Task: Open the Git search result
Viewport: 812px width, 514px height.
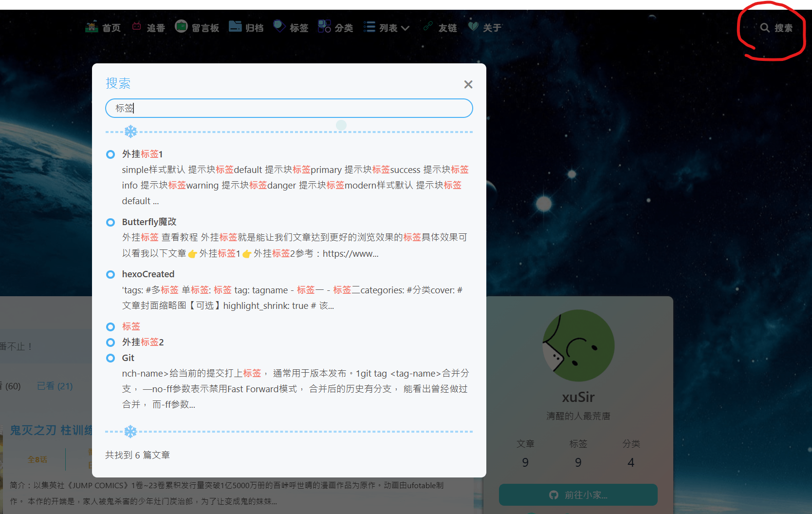Action: pyautogui.click(x=128, y=358)
